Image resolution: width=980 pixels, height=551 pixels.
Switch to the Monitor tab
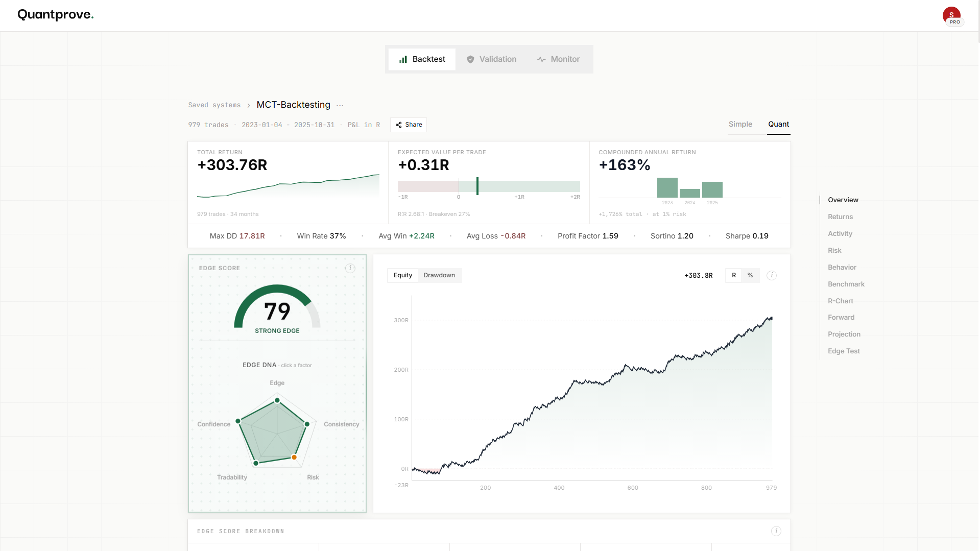click(558, 59)
